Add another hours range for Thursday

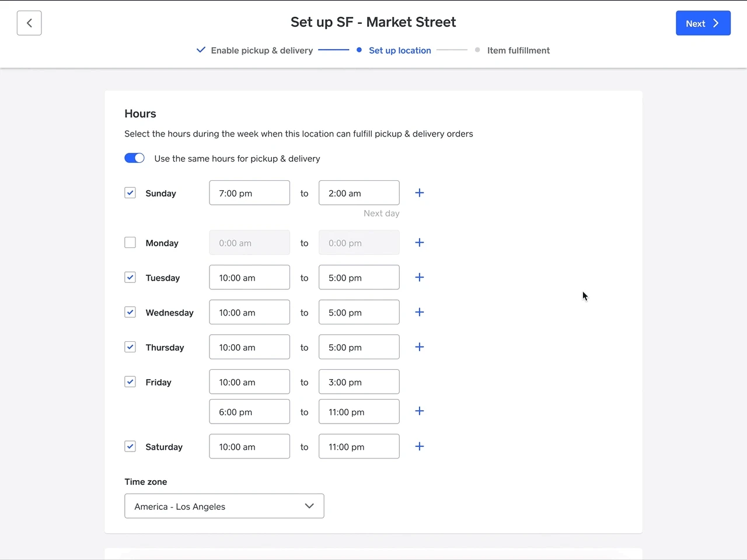(x=420, y=347)
